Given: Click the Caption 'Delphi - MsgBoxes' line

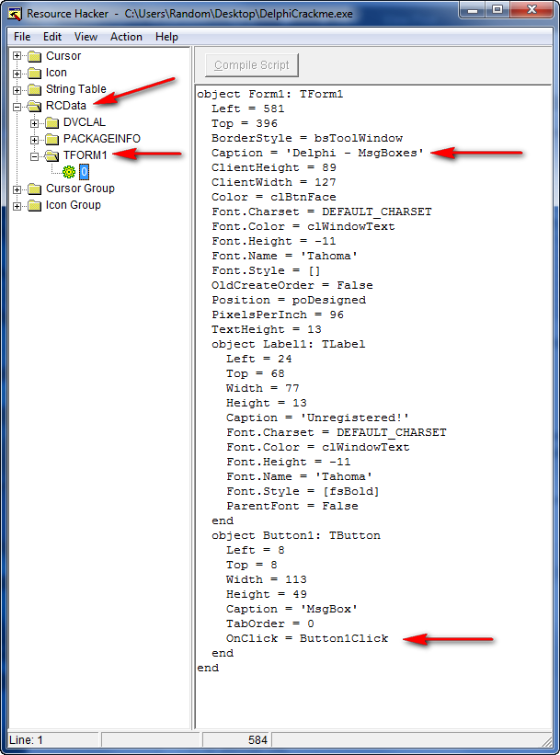Looking at the screenshot, I should (317, 153).
